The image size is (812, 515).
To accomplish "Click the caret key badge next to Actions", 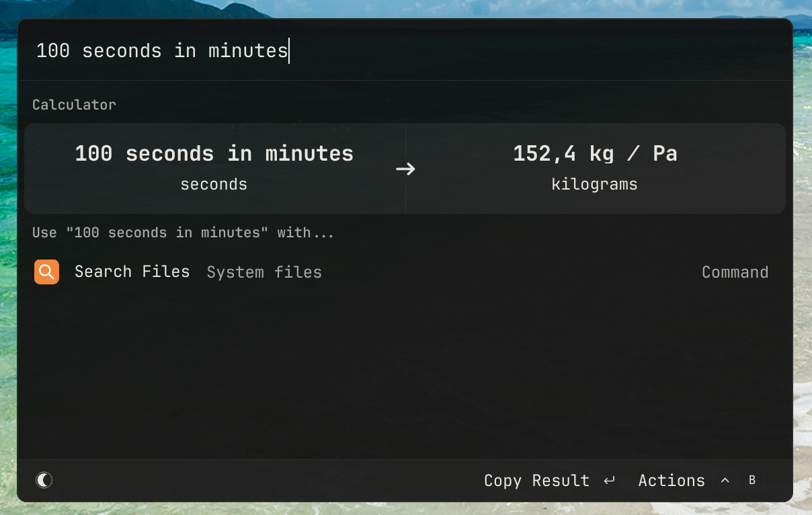I will [725, 481].
